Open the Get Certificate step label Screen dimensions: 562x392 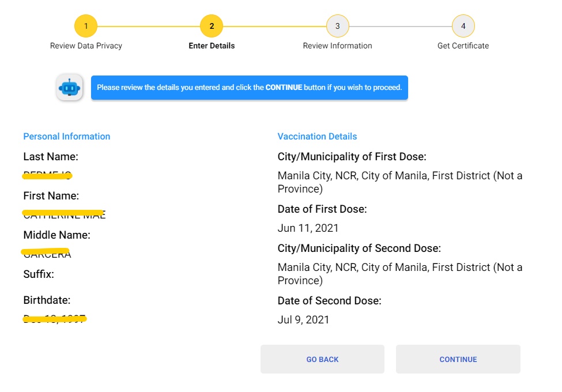click(463, 46)
